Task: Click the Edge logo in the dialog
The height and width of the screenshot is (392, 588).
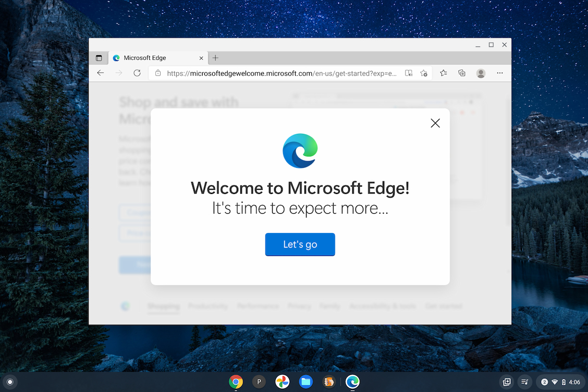Action: click(300, 151)
